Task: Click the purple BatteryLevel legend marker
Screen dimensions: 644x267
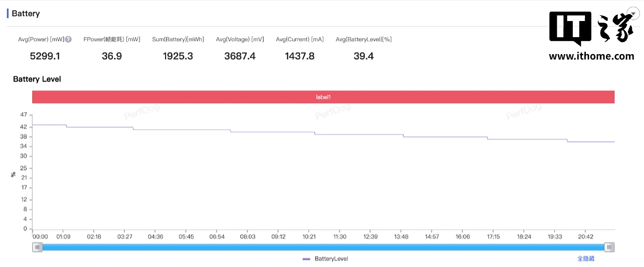Action: click(x=306, y=259)
